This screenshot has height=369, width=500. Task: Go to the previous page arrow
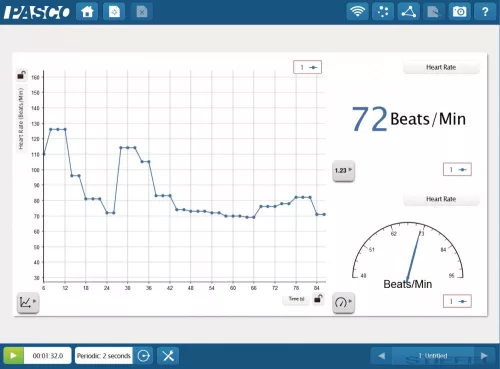click(382, 356)
